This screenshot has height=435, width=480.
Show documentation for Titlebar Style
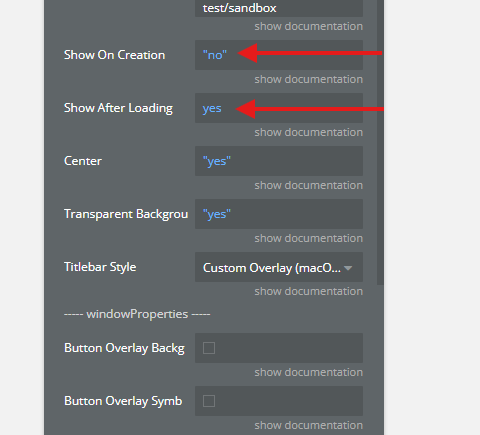(309, 291)
